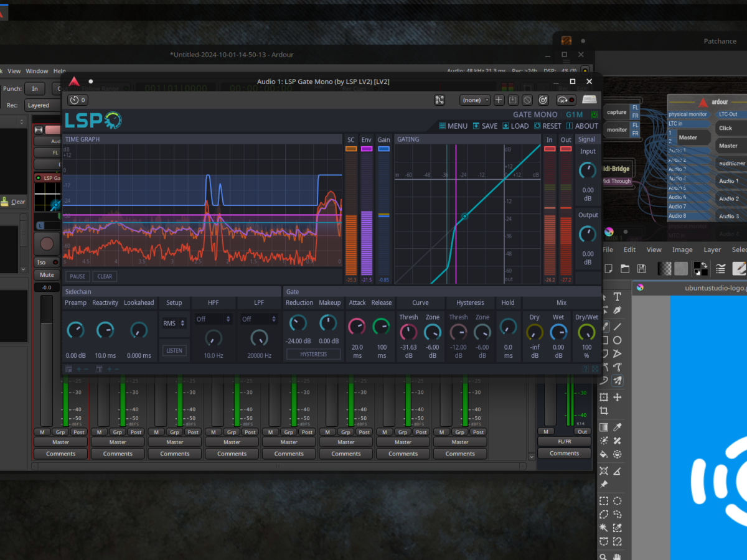Click the Curve Thresh knob
Viewport: 747px width, 560px height.
(x=408, y=332)
